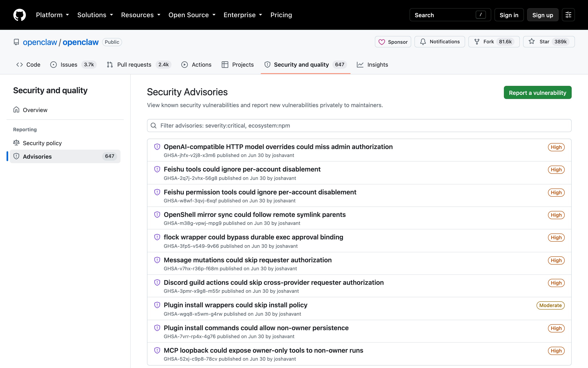Open the Pricing page
Image resolution: width=588 pixels, height=368 pixels.
click(281, 15)
